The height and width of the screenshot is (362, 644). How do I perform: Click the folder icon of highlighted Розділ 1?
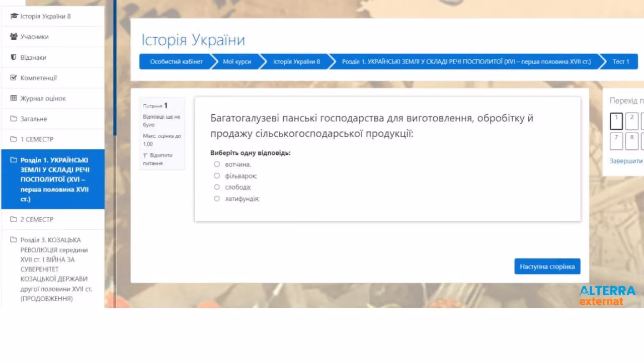(x=14, y=160)
